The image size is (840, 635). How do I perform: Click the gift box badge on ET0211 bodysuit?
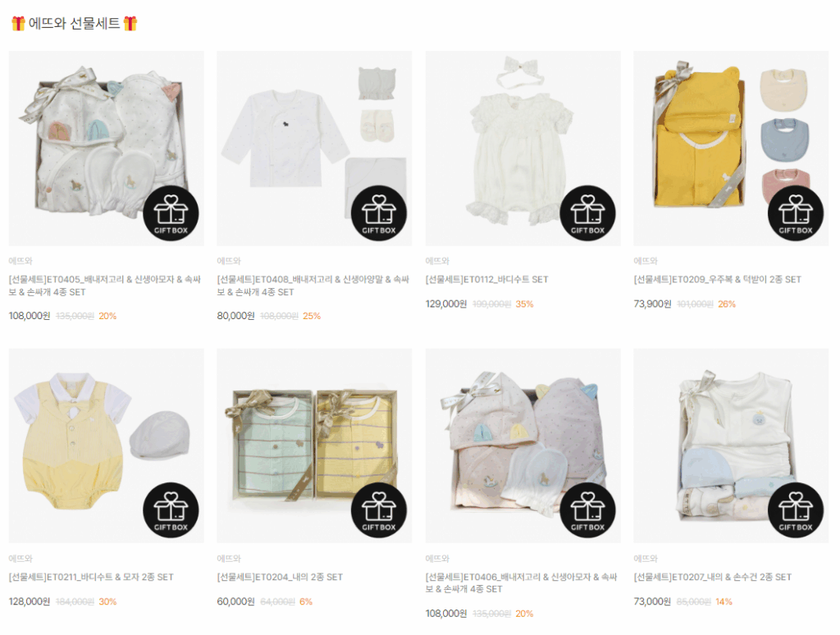(x=171, y=510)
